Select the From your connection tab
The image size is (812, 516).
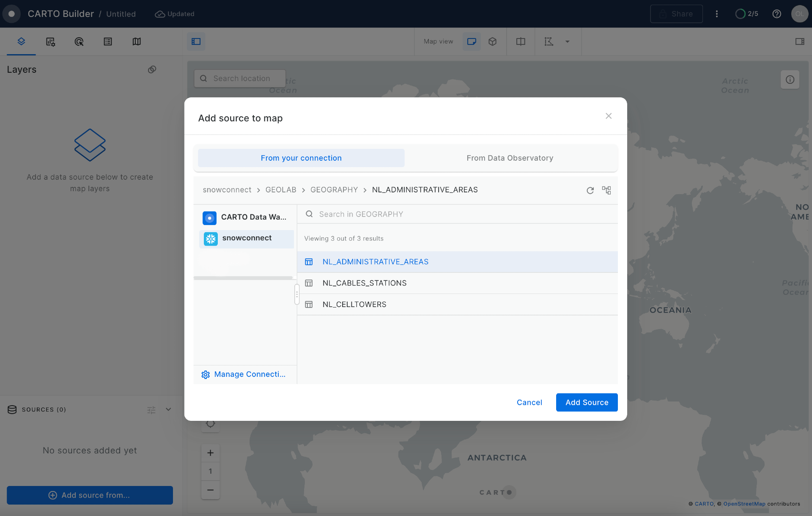click(x=301, y=158)
